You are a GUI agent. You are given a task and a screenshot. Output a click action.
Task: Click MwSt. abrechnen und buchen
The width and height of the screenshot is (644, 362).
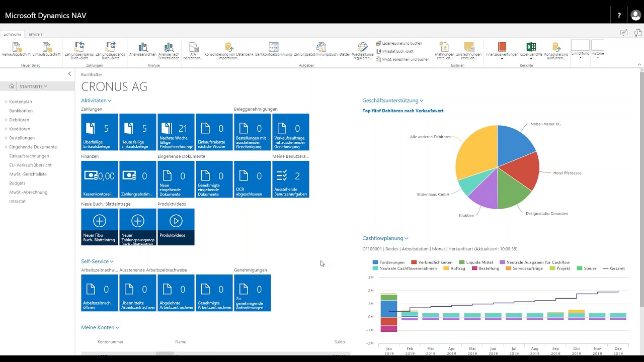[x=403, y=59]
